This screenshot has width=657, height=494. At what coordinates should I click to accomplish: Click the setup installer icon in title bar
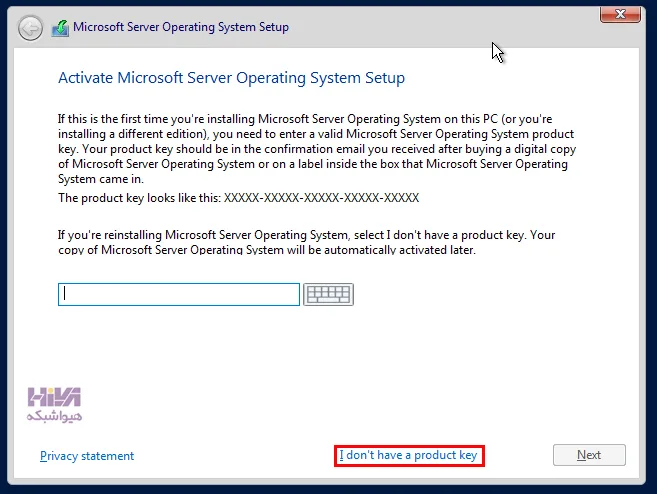(x=60, y=28)
